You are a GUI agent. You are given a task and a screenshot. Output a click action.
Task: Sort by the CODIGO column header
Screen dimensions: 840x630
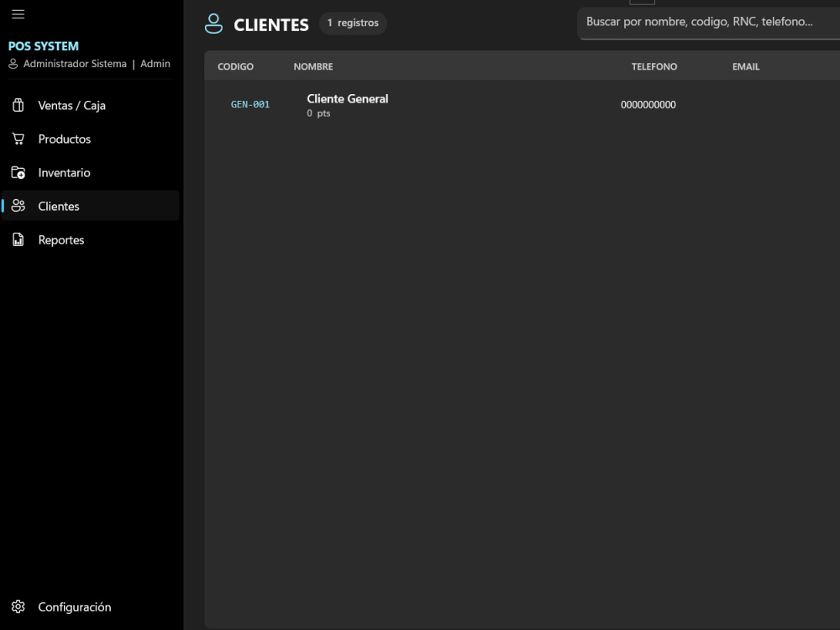click(x=235, y=66)
